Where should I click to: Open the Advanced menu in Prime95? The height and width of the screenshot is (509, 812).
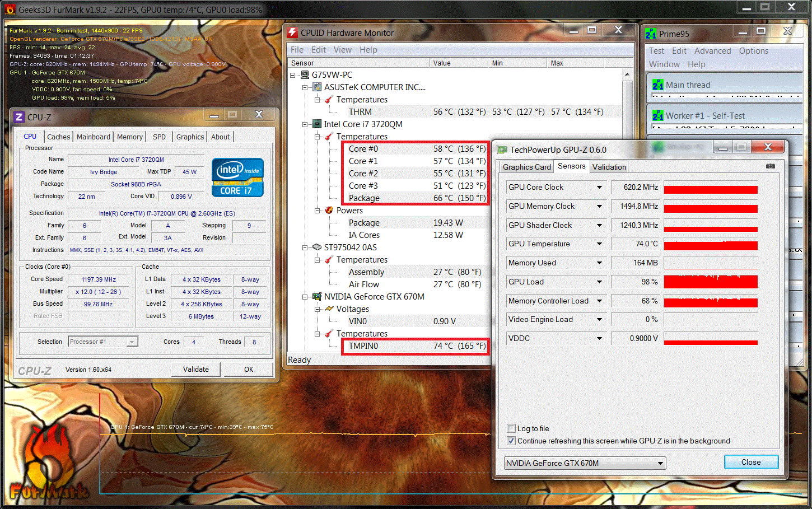[712, 51]
